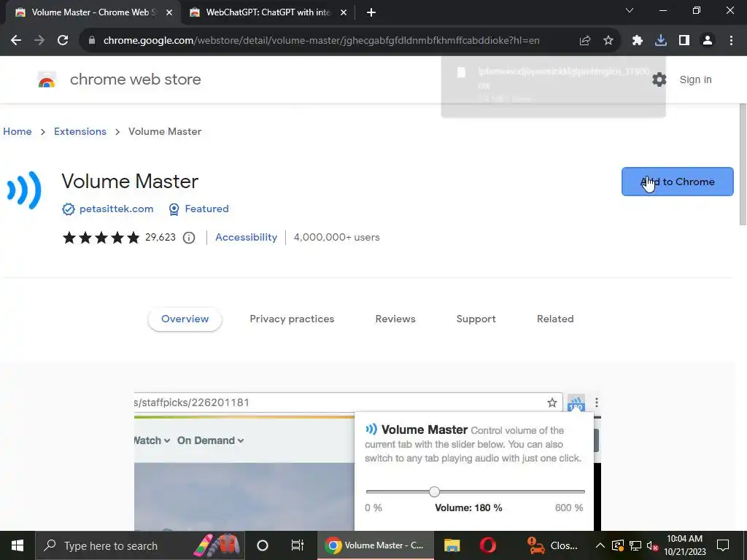
Task: Switch to the WebChatGPT tab
Action: [268, 12]
